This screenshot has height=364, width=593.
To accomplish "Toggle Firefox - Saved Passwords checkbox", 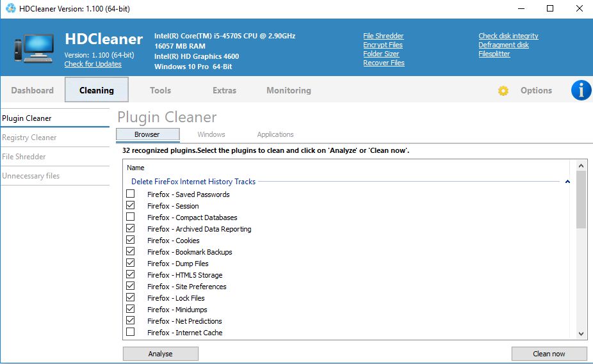I will pos(131,194).
